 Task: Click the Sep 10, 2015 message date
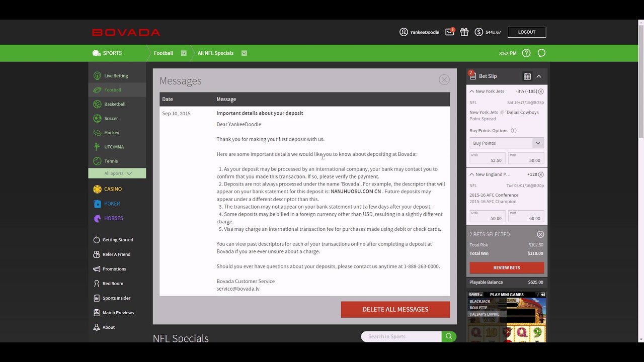[x=176, y=114]
